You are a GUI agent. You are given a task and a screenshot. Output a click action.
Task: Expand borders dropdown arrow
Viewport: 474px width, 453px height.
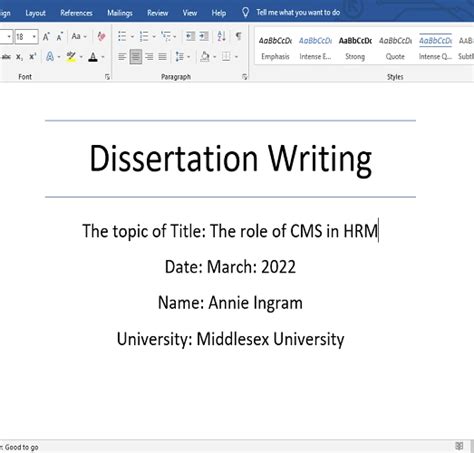(236, 57)
